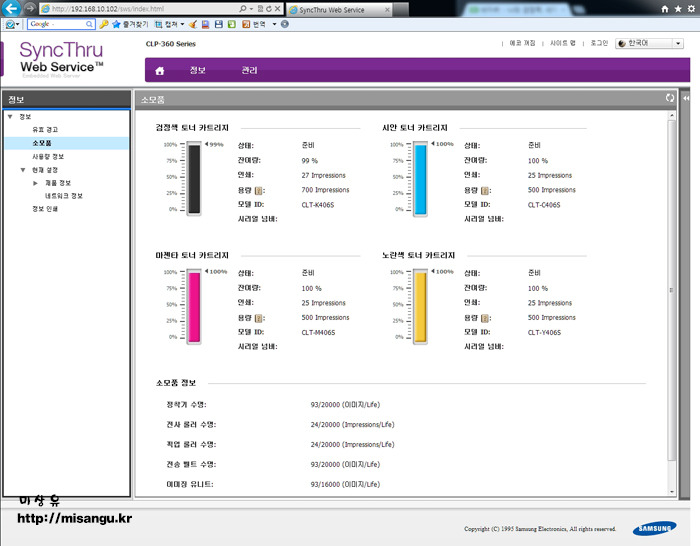The height and width of the screenshot is (546, 700).
Task: Click the page reload icon in address bar
Action: pos(269,8)
